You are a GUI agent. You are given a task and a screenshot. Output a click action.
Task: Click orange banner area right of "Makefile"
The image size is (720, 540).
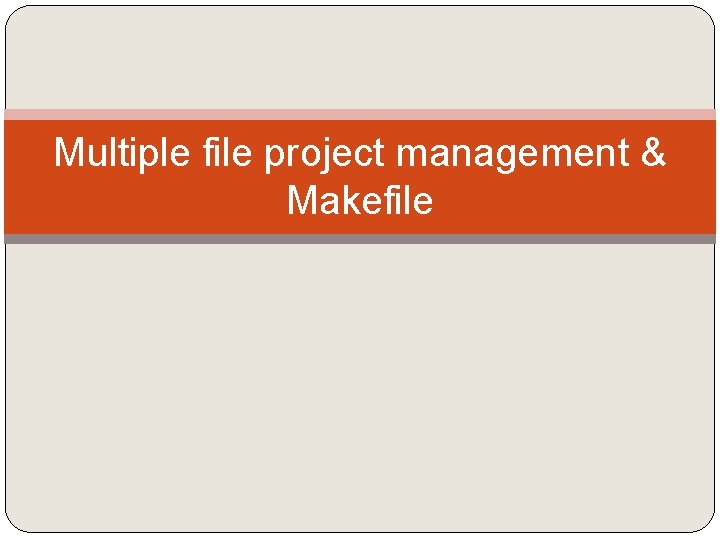pyautogui.click(x=574, y=200)
